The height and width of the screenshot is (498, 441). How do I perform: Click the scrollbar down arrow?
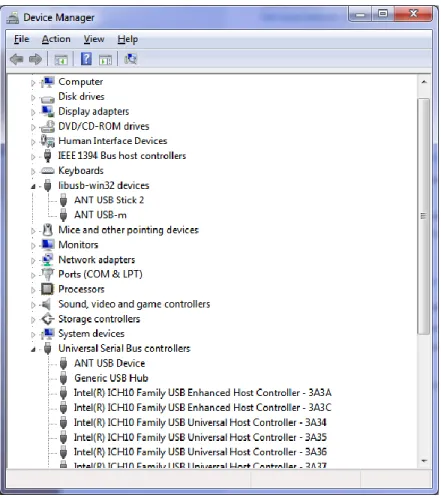[424, 461]
